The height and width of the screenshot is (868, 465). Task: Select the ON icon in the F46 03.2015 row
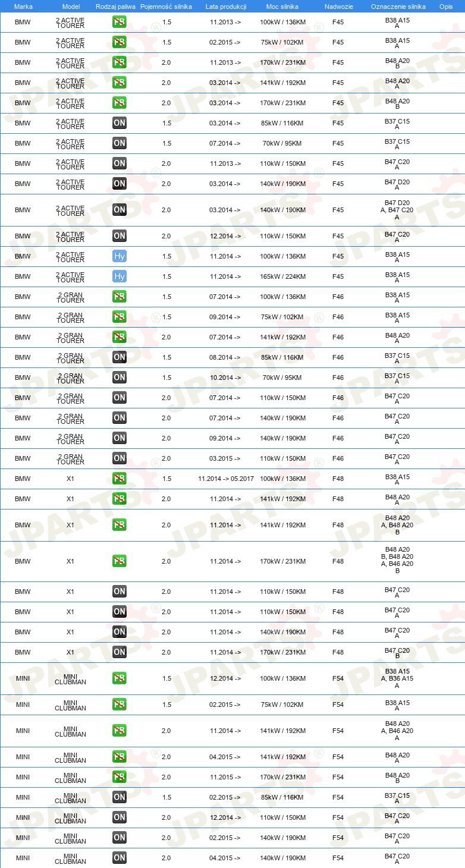[120, 458]
